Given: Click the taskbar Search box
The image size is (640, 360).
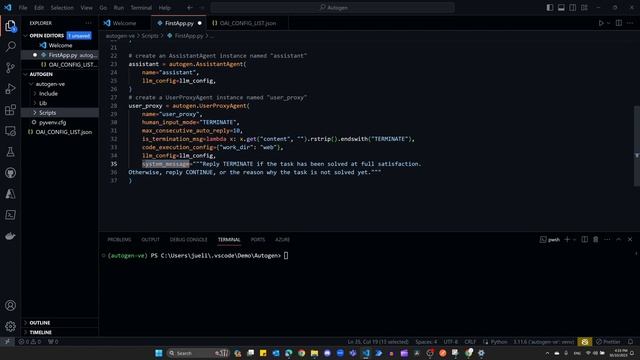Looking at the screenshot, I should (x=198, y=353).
